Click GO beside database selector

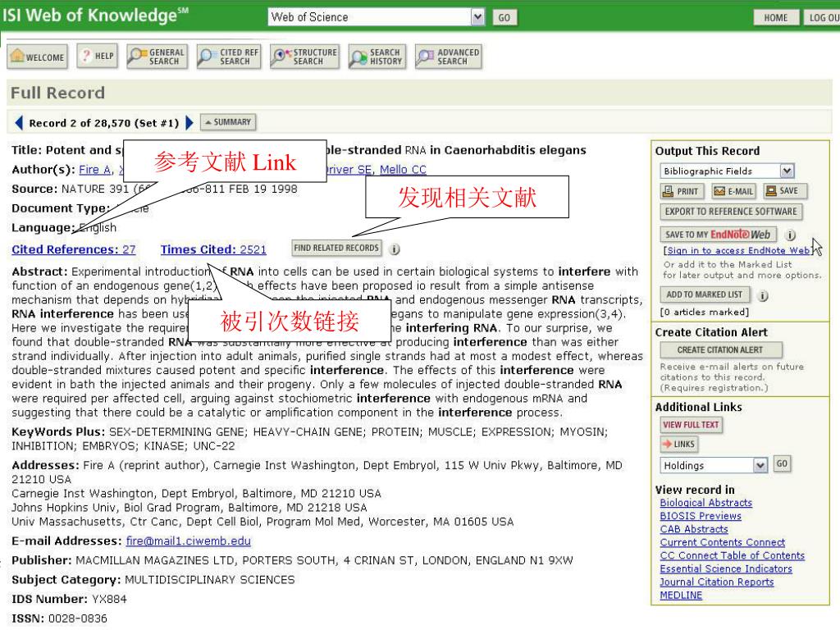pyautogui.click(x=504, y=18)
